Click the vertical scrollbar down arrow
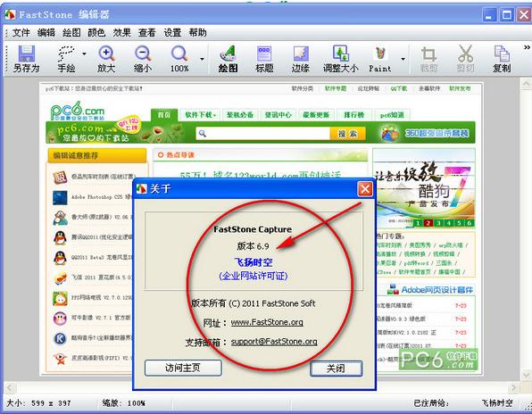Screen dimensions: 532x414 [x=527, y=375]
